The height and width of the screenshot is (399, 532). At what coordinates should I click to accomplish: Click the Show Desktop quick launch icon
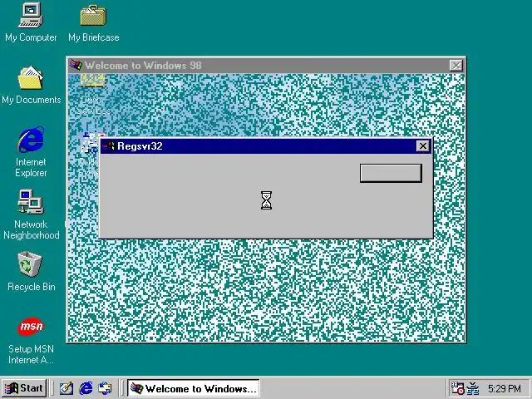[x=66, y=388]
